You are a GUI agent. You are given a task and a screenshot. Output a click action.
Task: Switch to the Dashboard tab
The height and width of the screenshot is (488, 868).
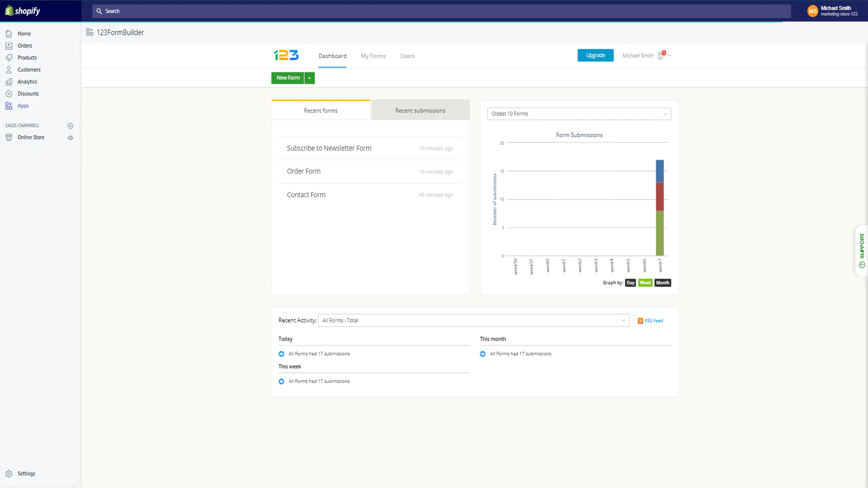tap(332, 56)
